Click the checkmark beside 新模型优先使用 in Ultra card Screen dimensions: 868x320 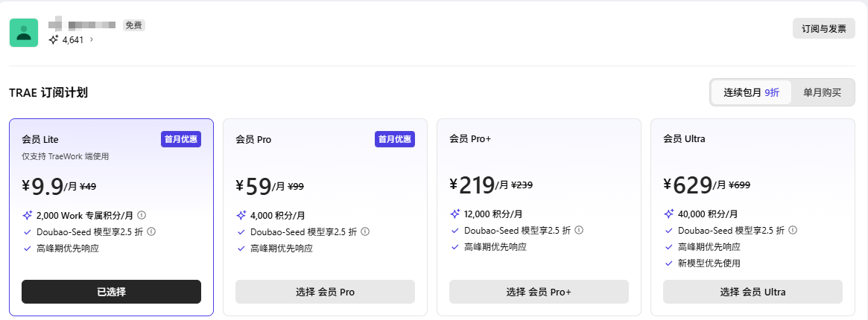(669, 263)
